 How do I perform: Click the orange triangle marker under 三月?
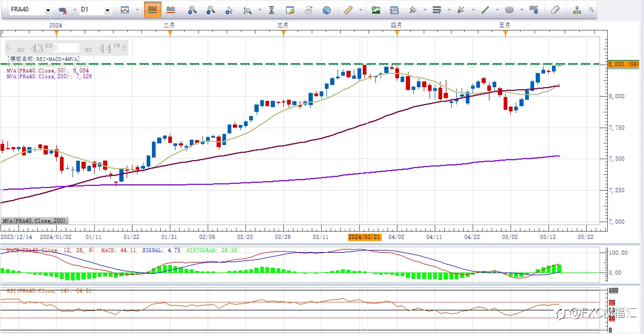(x=283, y=33)
